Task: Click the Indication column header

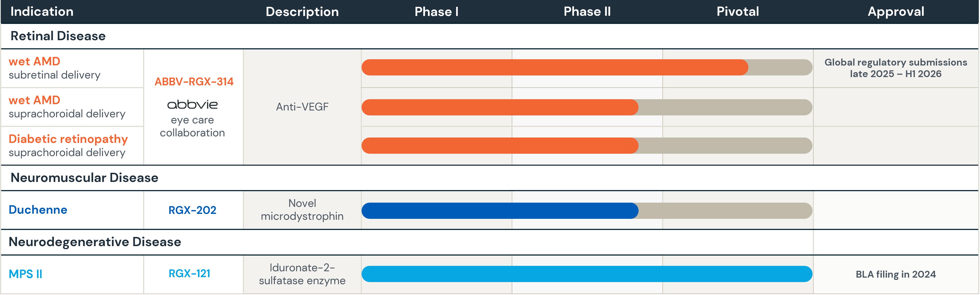Action: [x=42, y=12]
